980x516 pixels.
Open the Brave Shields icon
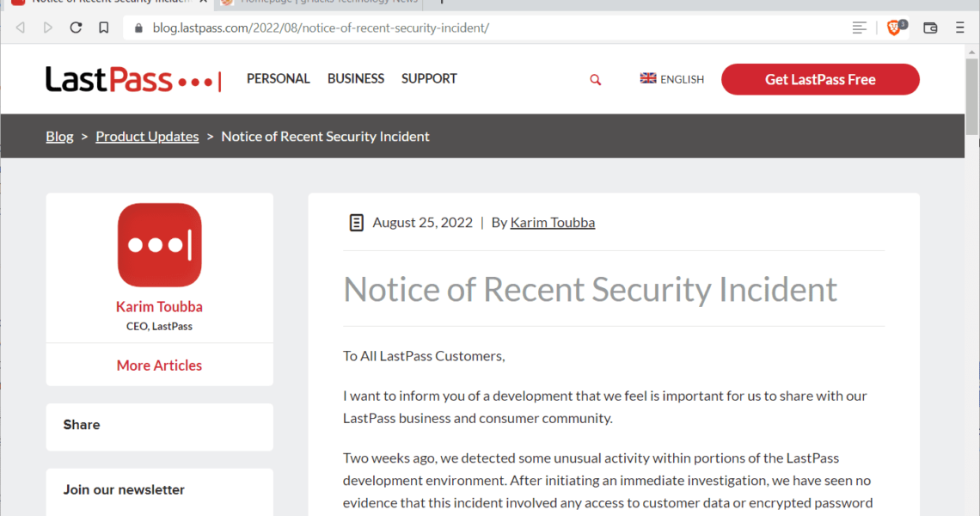pyautogui.click(x=896, y=28)
